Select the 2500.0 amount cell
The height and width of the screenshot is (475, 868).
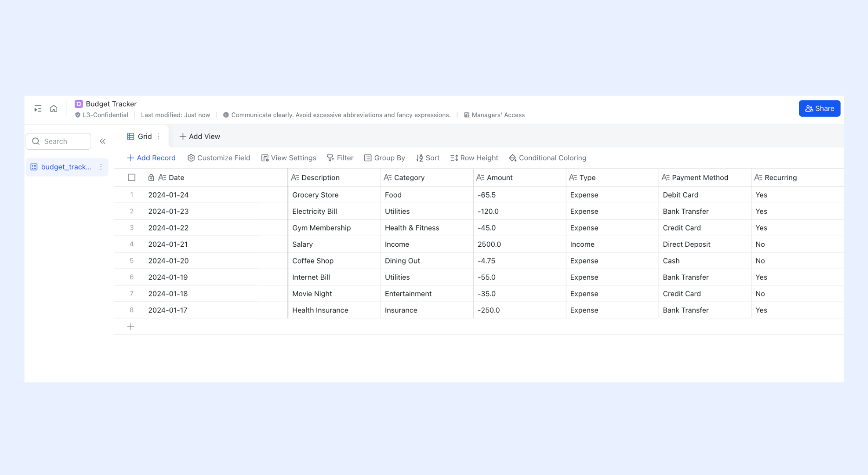[x=520, y=244]
